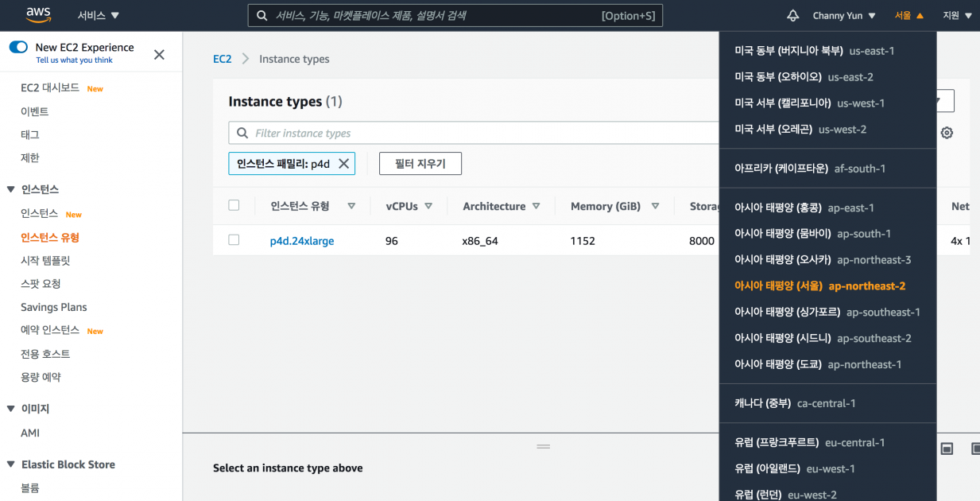Click the drag handle above instance details panel
This screenshot has height=501, width=980.
point(543,447)
